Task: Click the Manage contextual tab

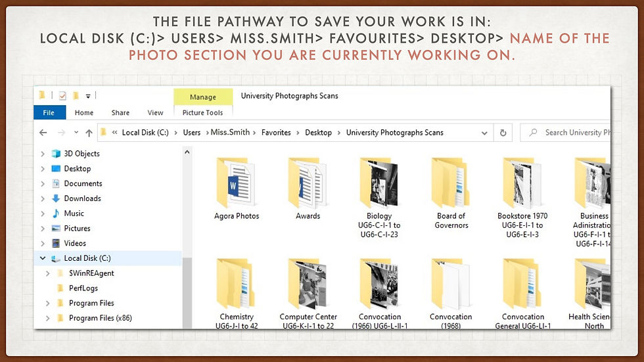Action: click(x=203, y=97)
